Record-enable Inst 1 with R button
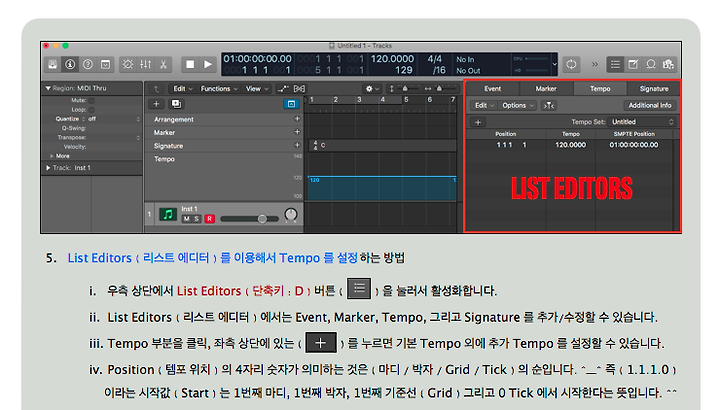Viewport: 720px width, 410px height. (209, 219)
